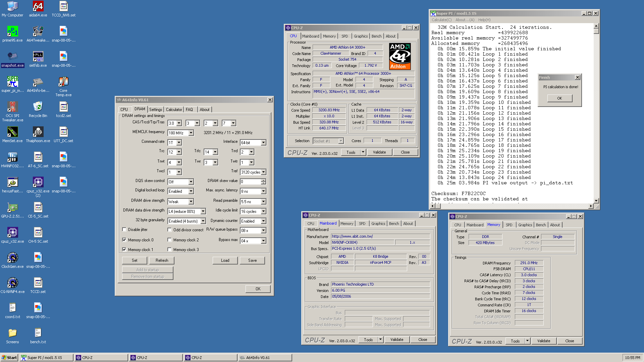Open the A64Info-beta desktop icon
644x362 pixels.
[x=38, y=84]
